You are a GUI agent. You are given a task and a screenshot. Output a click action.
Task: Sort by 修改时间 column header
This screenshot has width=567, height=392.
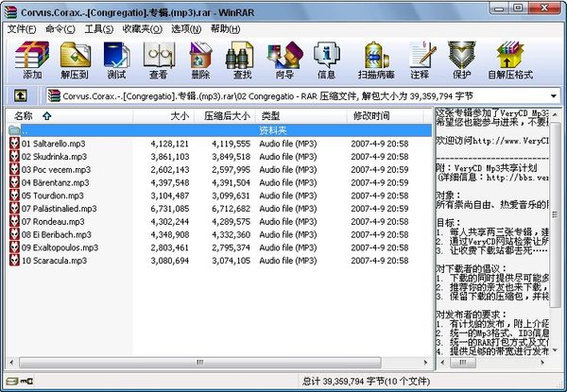coord(386,116)
